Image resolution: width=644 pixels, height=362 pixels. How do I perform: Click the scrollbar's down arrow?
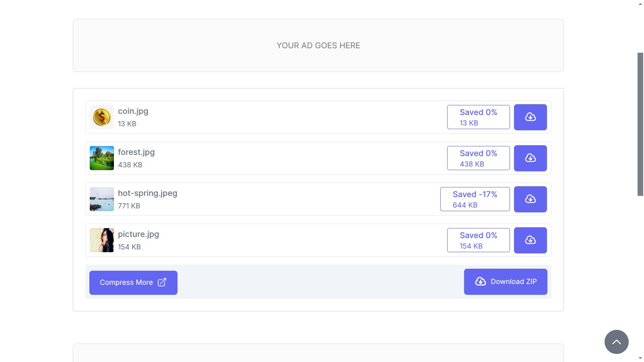640,358
